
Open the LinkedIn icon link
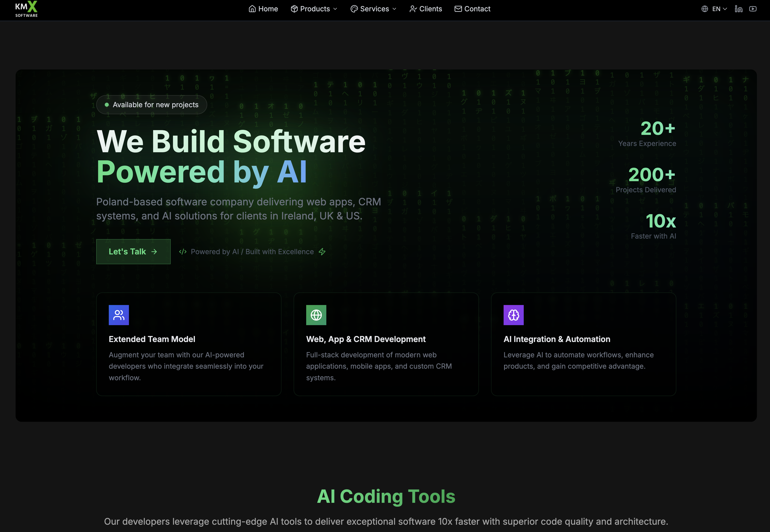[x=739, y=9]
